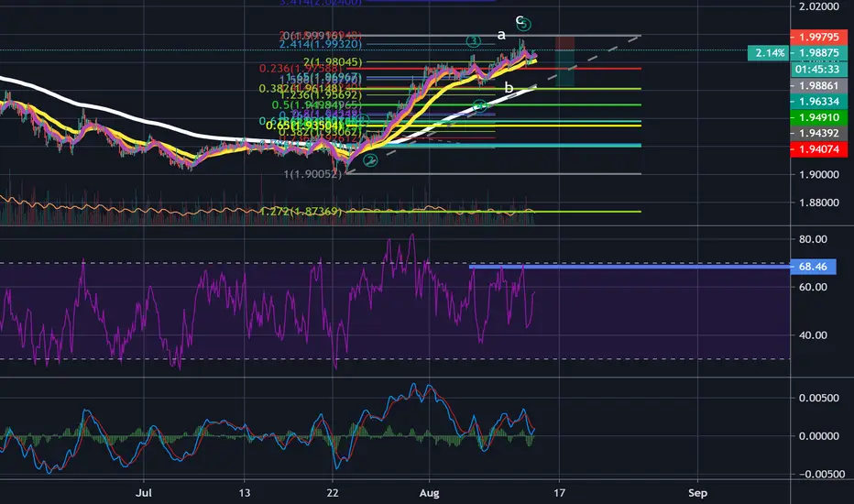Select the wave label 'c' on the chart

click(x=519, y=19)
